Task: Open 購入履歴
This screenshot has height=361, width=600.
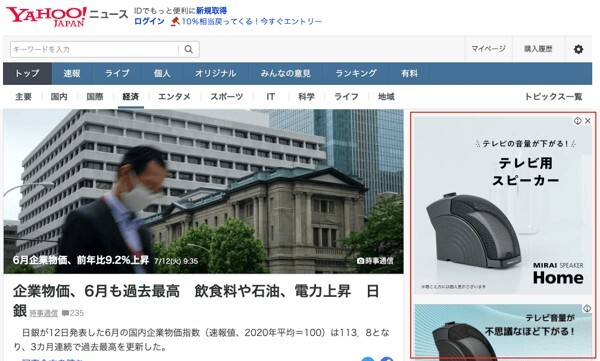Action: click(x=538, y=49)
